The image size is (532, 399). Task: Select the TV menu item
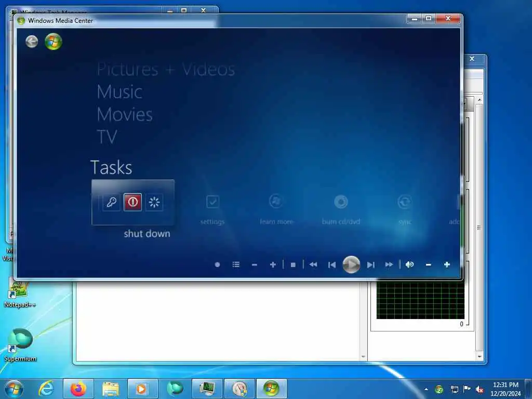[107, 137]
